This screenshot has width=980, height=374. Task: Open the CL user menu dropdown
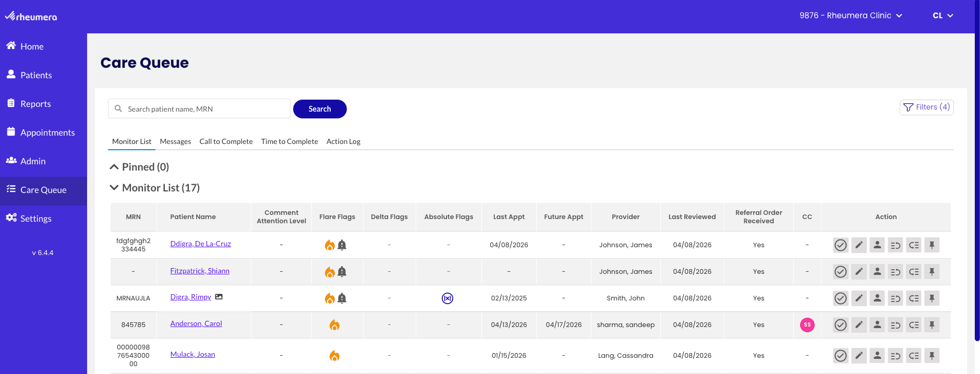tap(943, 16)
